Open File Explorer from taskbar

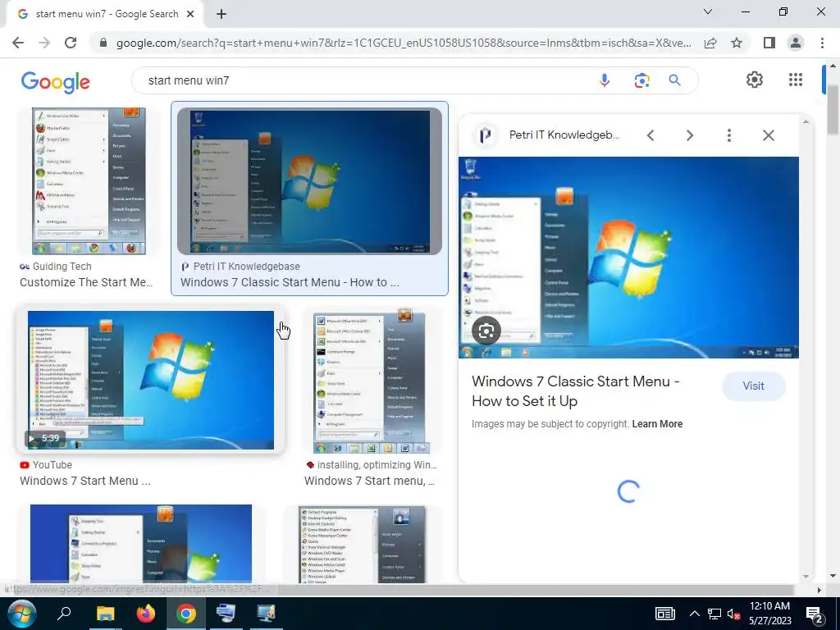tap(105, 614)
